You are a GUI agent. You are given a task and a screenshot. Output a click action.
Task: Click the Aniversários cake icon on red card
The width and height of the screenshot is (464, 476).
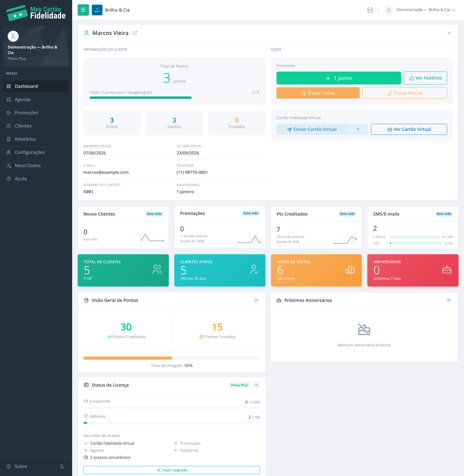pos(447,269)
